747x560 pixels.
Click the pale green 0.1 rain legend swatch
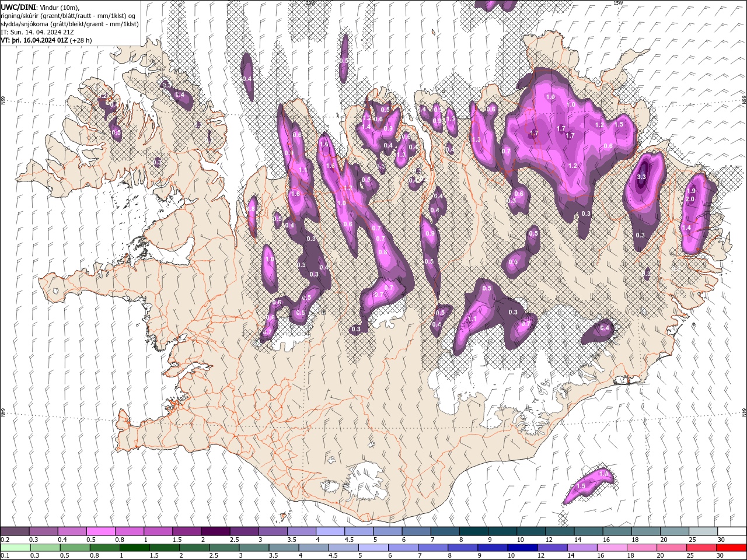(15, 548)
